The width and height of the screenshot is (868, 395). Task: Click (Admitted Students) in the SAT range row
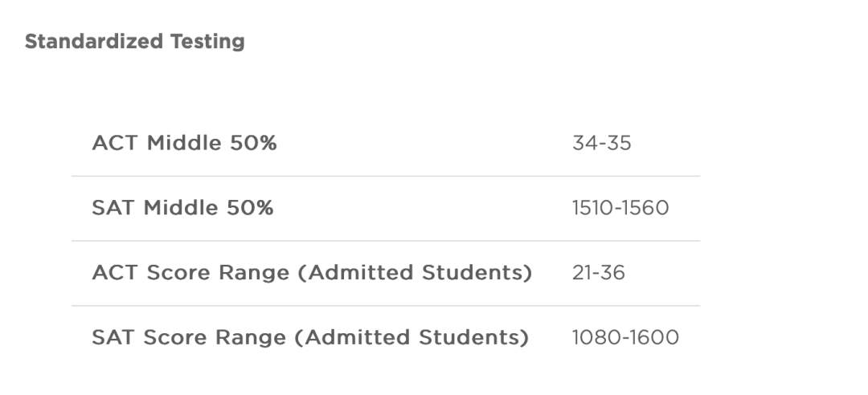point(411,337)
